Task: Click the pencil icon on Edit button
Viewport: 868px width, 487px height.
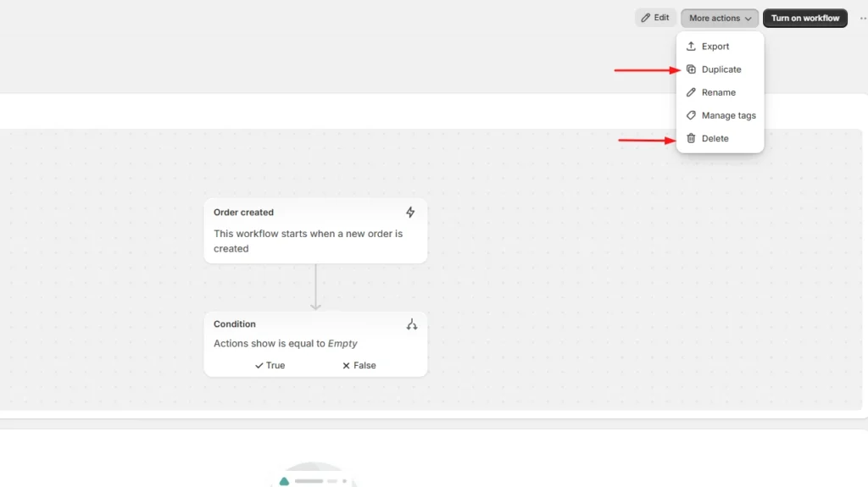Action: pyautogui.click(x=645, y=18)
